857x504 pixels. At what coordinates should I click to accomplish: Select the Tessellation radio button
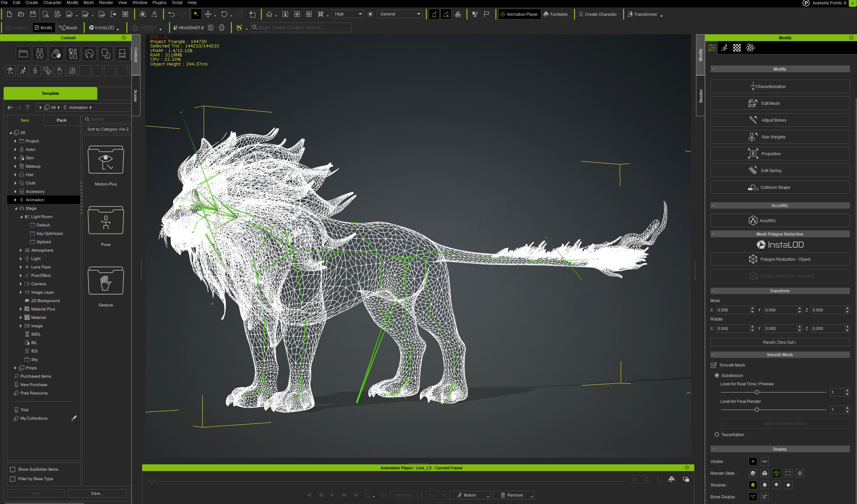tap(717, 435)
